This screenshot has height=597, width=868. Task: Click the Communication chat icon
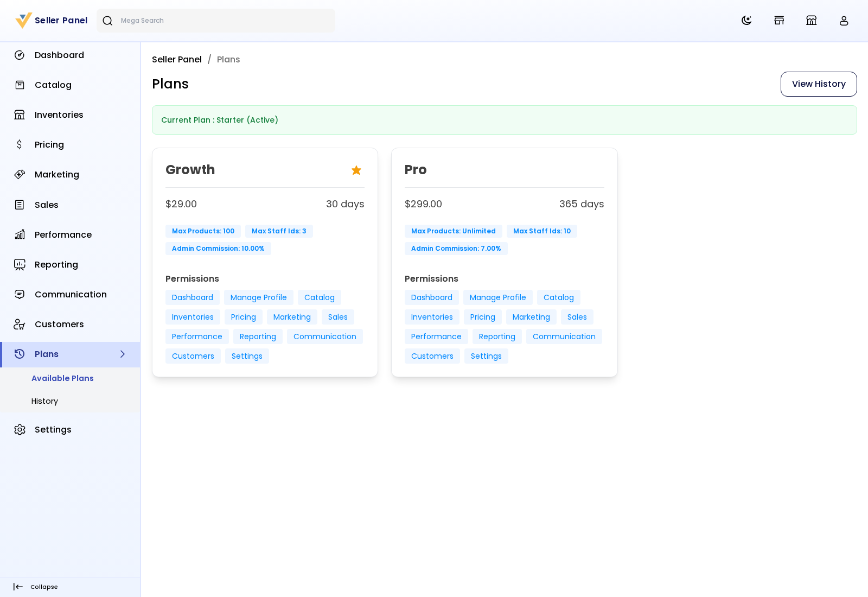pyautogui.click(x=20, y=295)
